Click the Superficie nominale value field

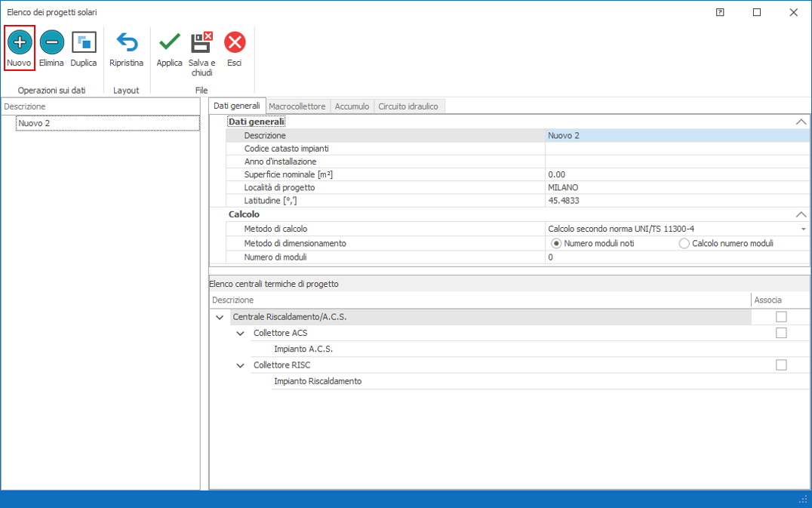(677, 174)
